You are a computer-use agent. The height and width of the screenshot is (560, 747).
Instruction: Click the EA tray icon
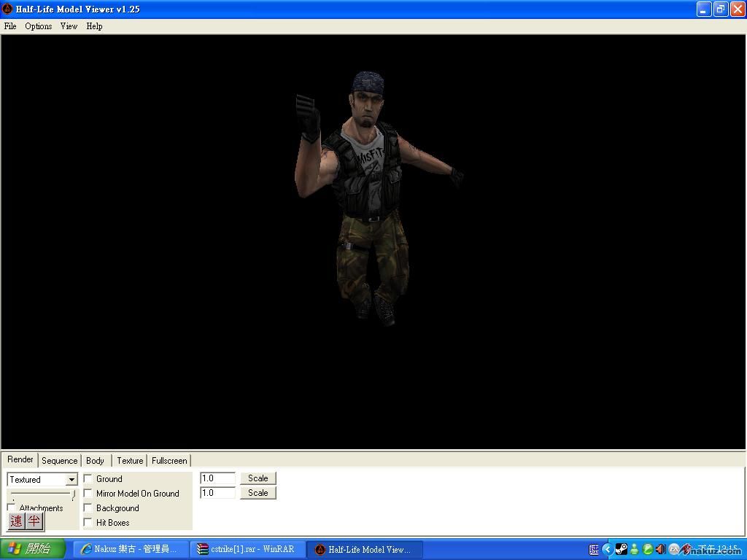(x=673, y=550)
